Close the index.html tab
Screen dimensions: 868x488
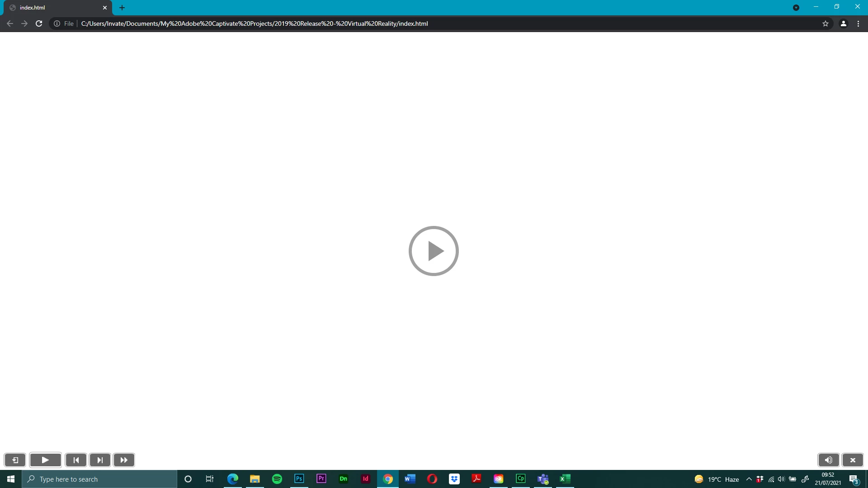[x=105, y=8]
